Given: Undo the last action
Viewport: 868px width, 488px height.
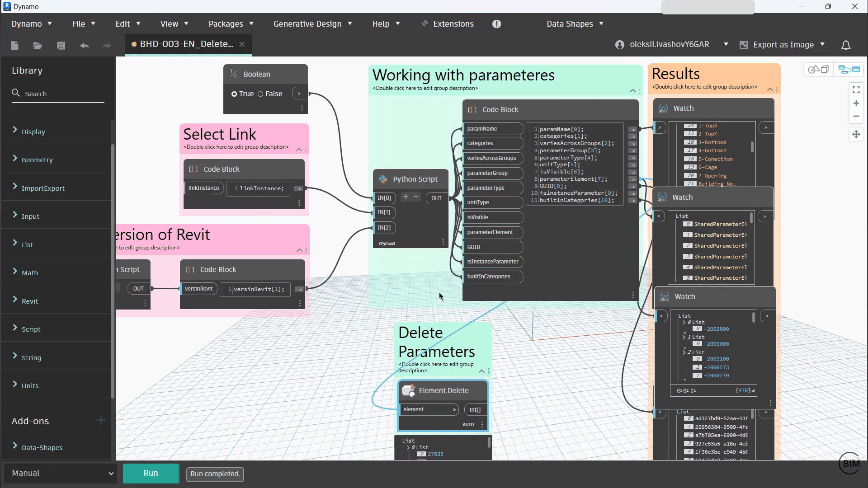Looking at the screenshot, I should (x=84, y=45).
